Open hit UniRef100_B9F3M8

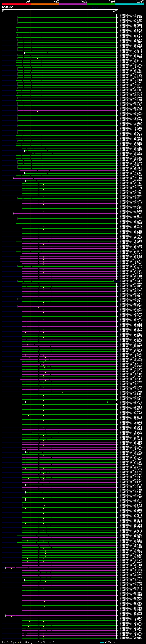pos(131,25)
